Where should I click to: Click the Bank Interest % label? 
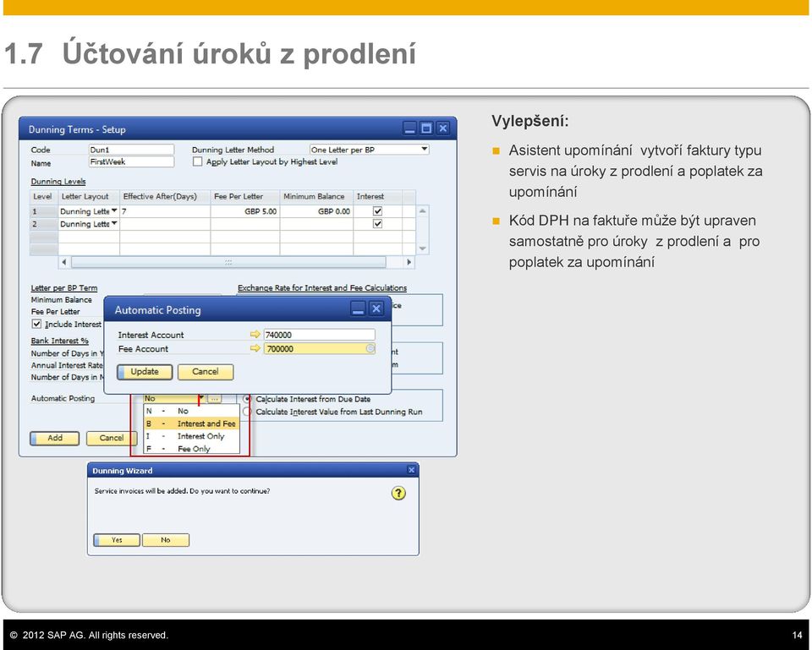coord(59,341)
